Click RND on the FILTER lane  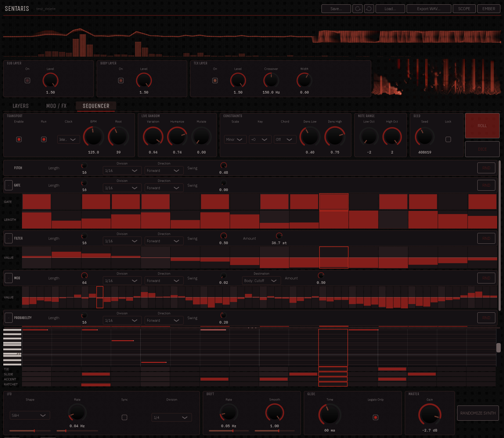(x=486, y=238)
